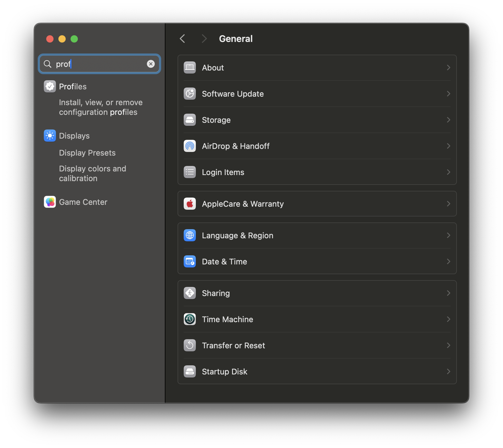This screenshot has height=448, width=503.
Task: Click the Startup Disk icon
Action: click(x=190, y=371)
